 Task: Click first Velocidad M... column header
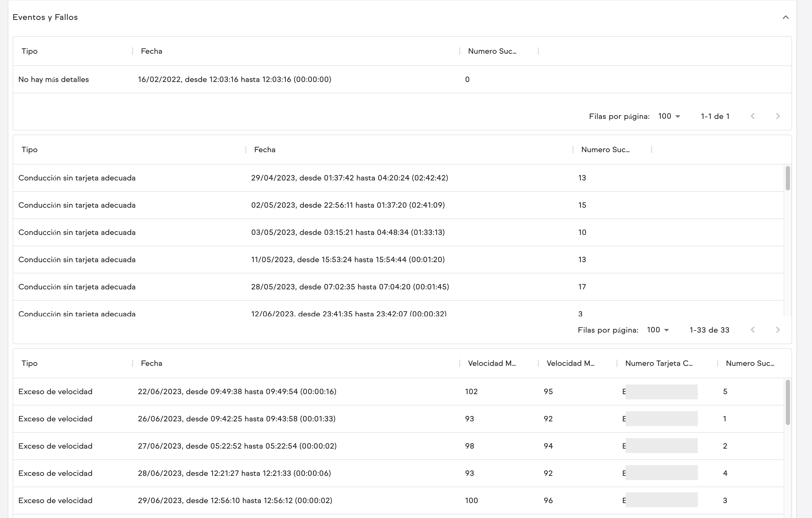click(492, 363)
